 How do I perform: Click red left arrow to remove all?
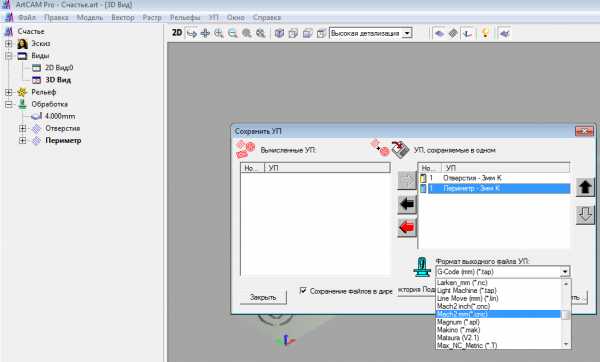407,227
